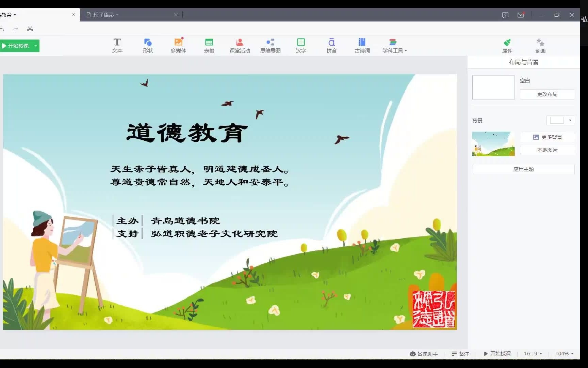
Task: Click 更改布局 to change layout
Action: pyautogui.click(x=547, y=94)
